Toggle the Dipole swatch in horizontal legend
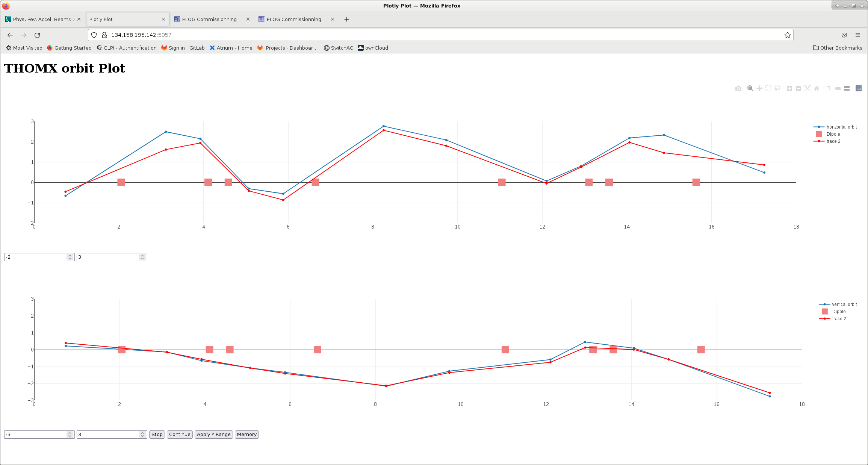The image size is (868, 465). tap(819, 134)
